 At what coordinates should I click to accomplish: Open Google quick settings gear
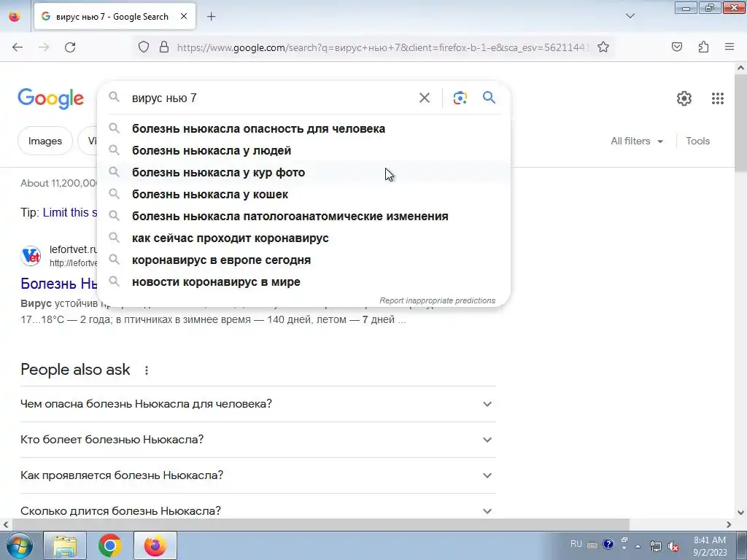(684, 98)
